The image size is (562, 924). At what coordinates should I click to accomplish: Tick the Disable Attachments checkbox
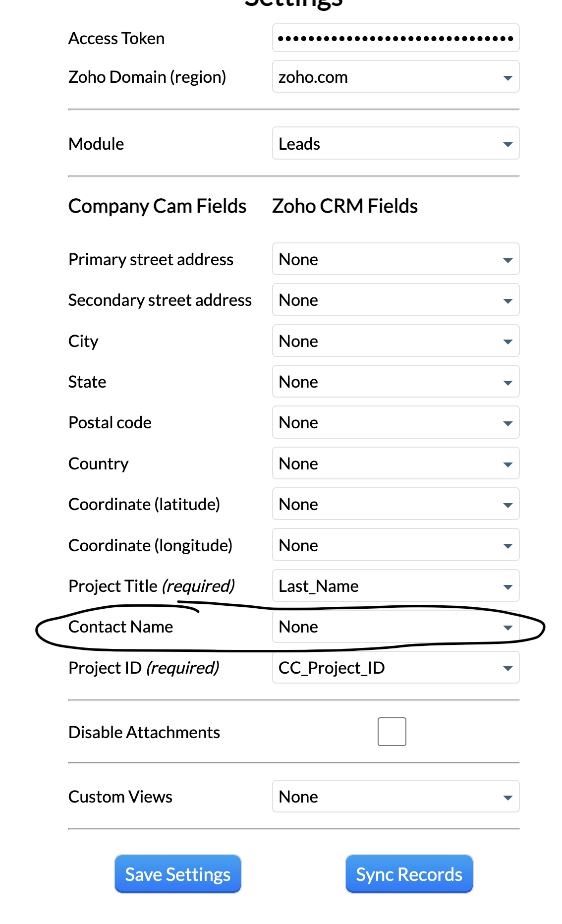coord(392,732)
